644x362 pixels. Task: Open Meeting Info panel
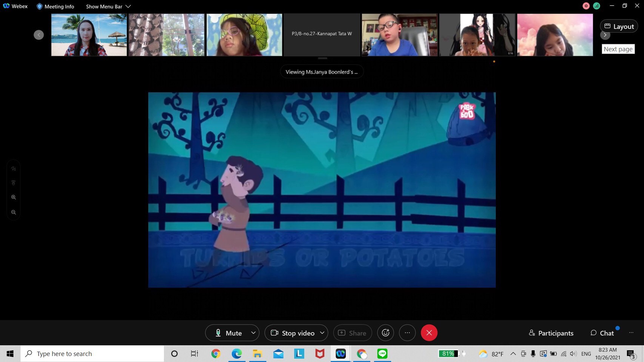55,6
